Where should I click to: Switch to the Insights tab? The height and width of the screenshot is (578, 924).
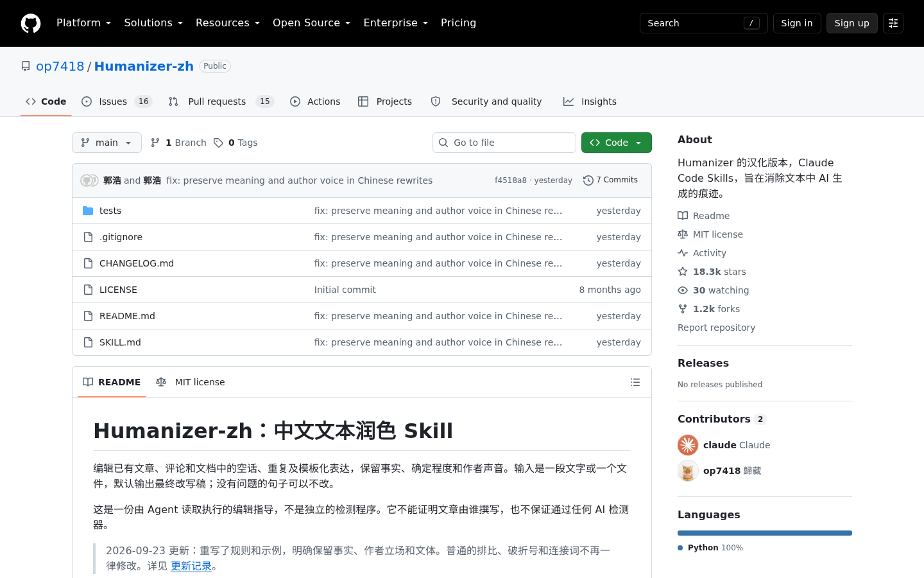tap(590, 101)
